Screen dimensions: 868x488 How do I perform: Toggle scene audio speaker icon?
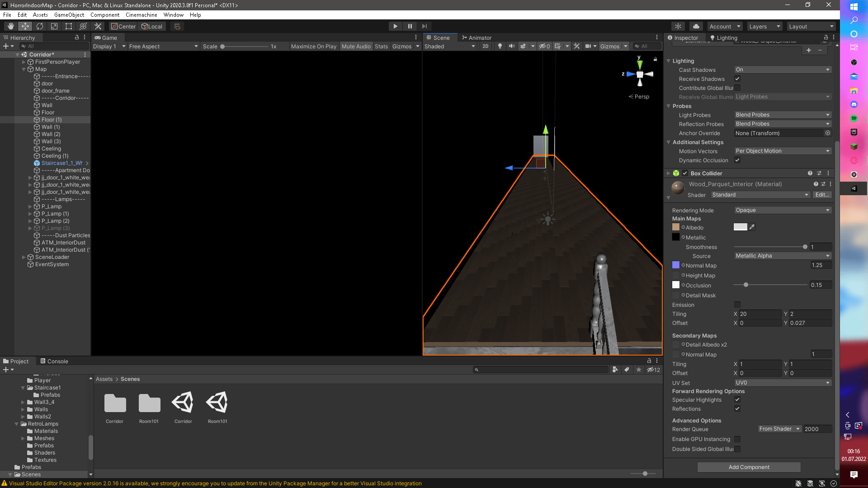pos(511,46)
